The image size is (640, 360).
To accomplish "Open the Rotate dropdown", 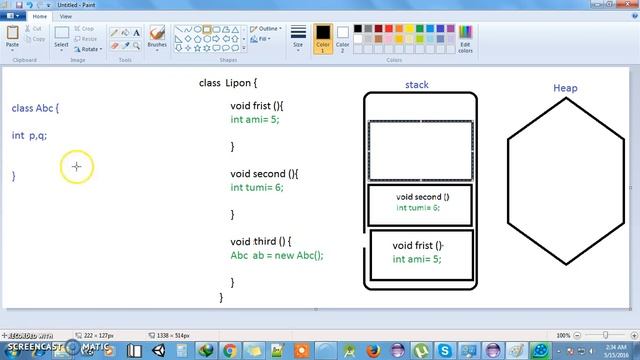I will tap(88, 49).
